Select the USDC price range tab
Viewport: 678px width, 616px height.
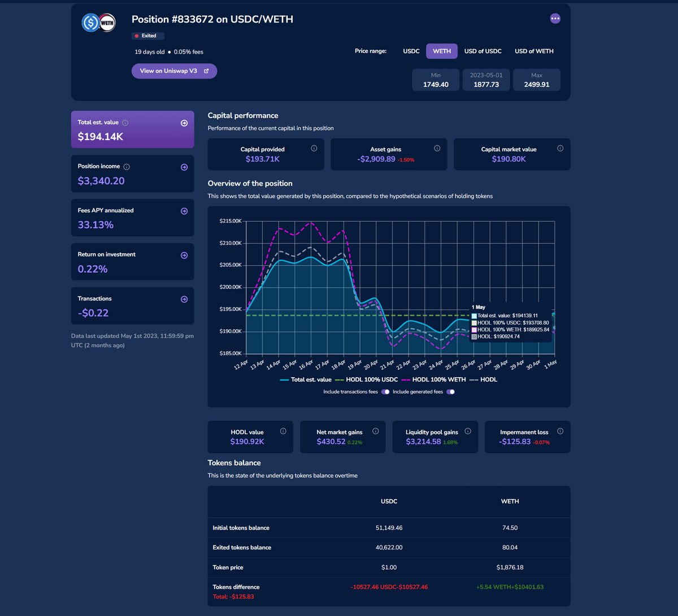[x=411, y=51]
